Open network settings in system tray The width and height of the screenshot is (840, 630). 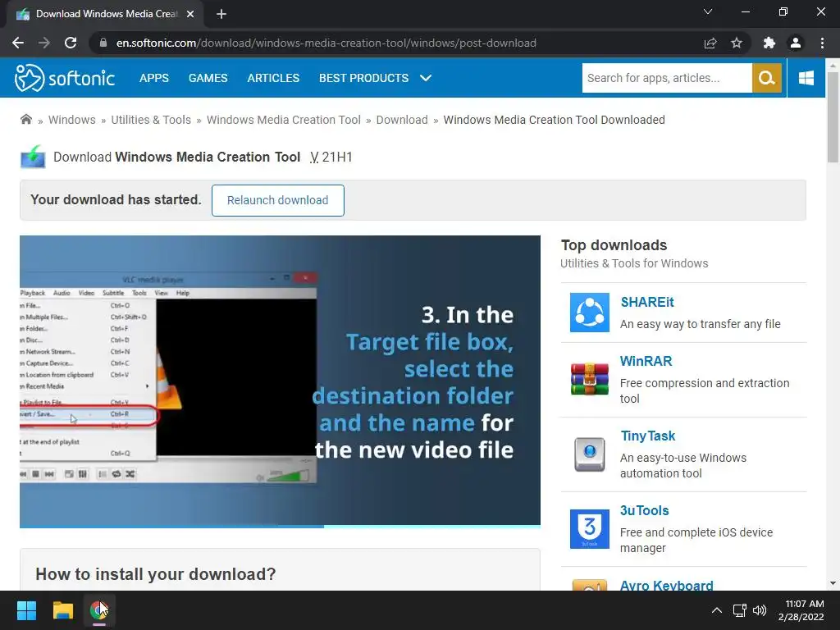coord(740,610)
